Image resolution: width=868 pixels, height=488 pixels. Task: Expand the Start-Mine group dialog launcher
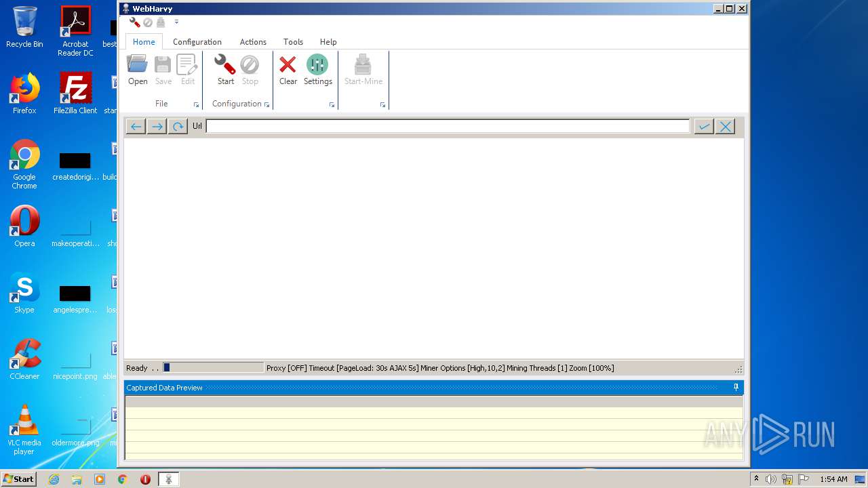pos(382,105)
